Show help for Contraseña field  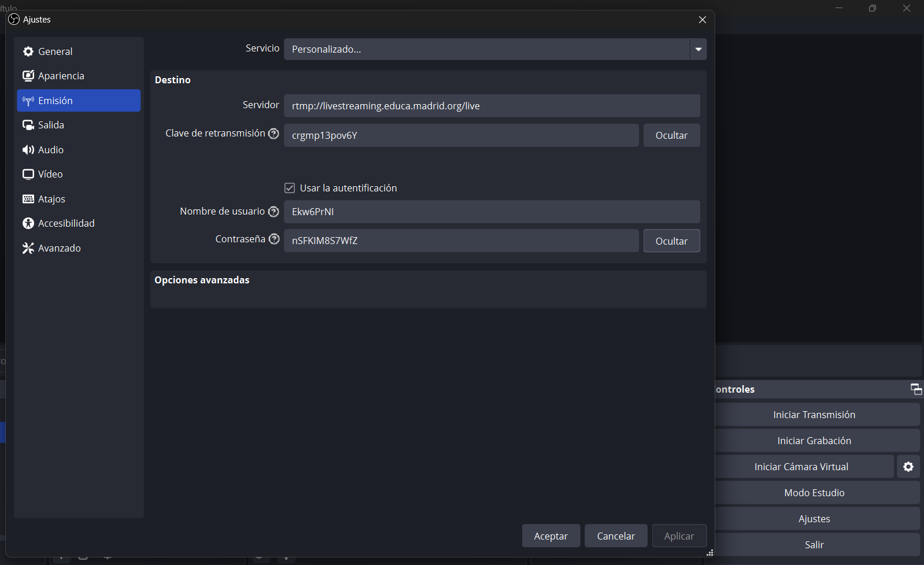click(x=274, y=239)
